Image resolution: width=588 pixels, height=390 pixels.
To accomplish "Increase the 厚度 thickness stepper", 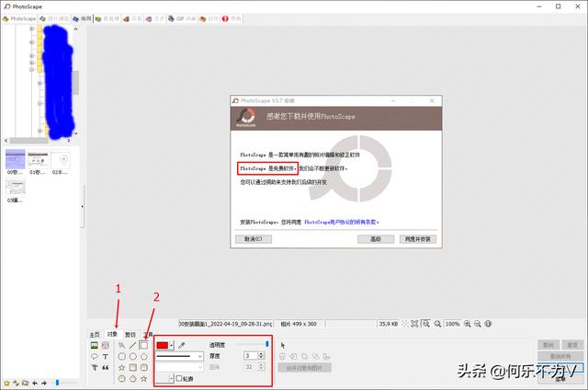I will click(x=261, y=353).
